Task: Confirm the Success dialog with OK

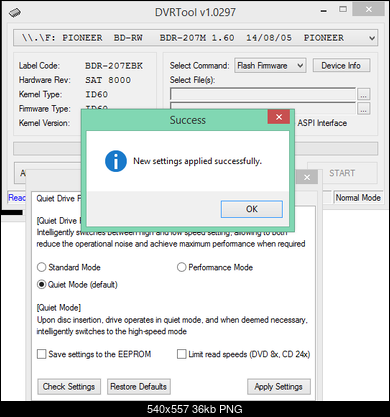Action: tap(252, 209)
